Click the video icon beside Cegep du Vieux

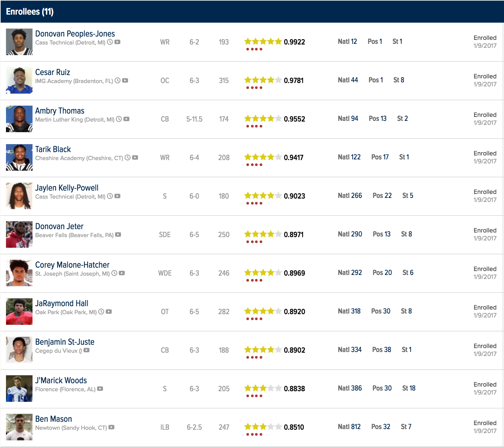[87, 350]
